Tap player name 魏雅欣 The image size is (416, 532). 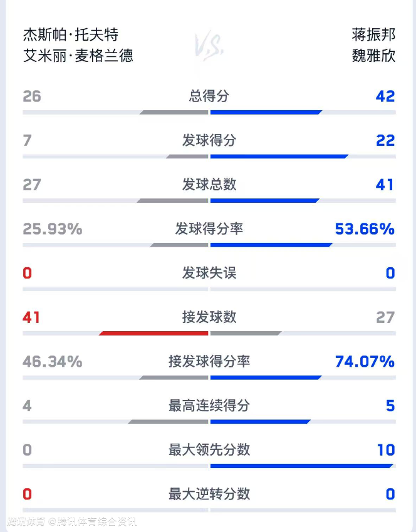click(373, 56)
